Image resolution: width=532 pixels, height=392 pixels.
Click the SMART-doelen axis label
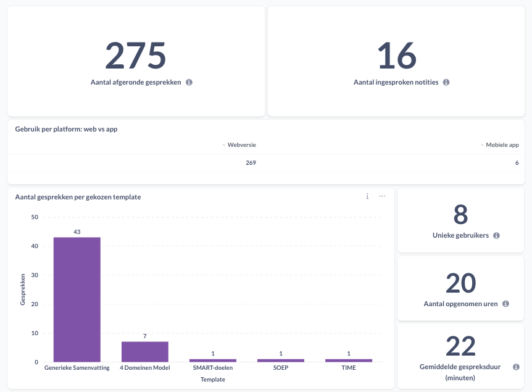coord(213,368)
